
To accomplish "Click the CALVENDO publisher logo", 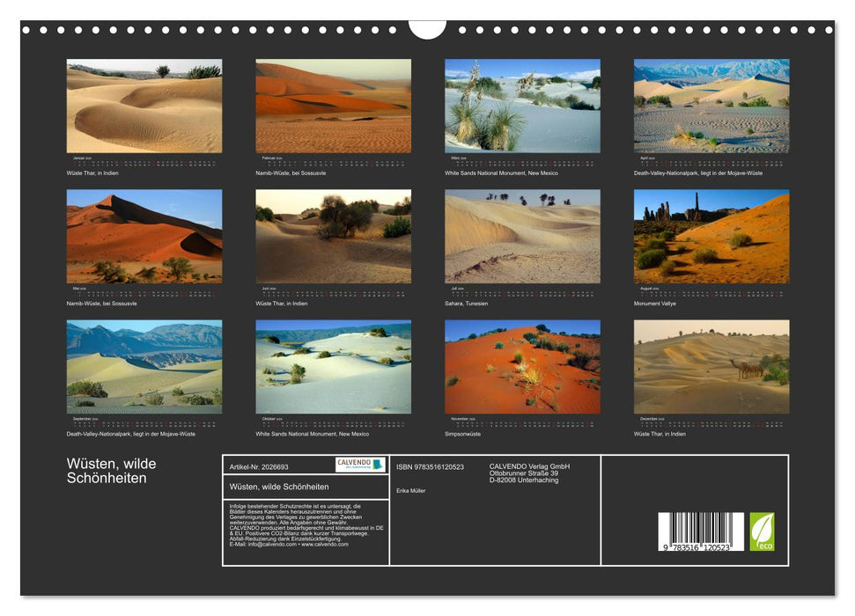I will click(x=360, y=465).
